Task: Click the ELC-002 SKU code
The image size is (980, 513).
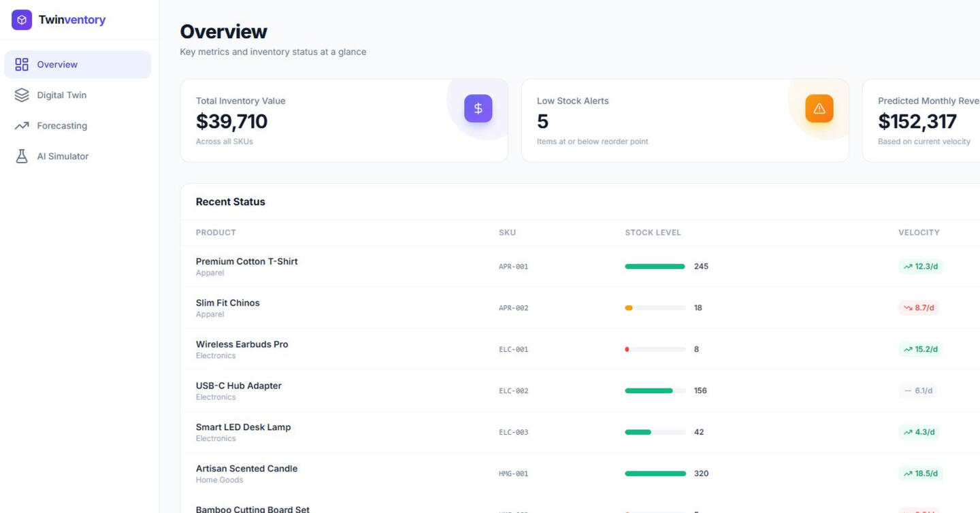Action: (513, 391)
